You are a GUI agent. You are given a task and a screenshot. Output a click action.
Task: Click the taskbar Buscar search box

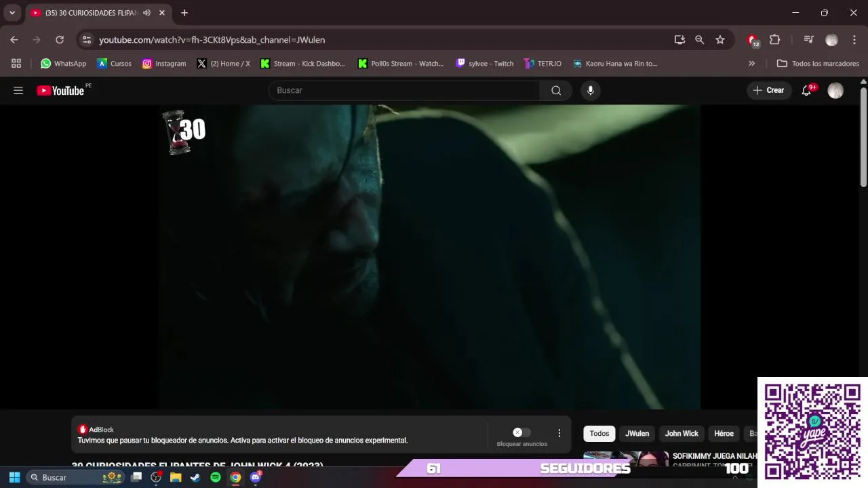tap(76, 477)
